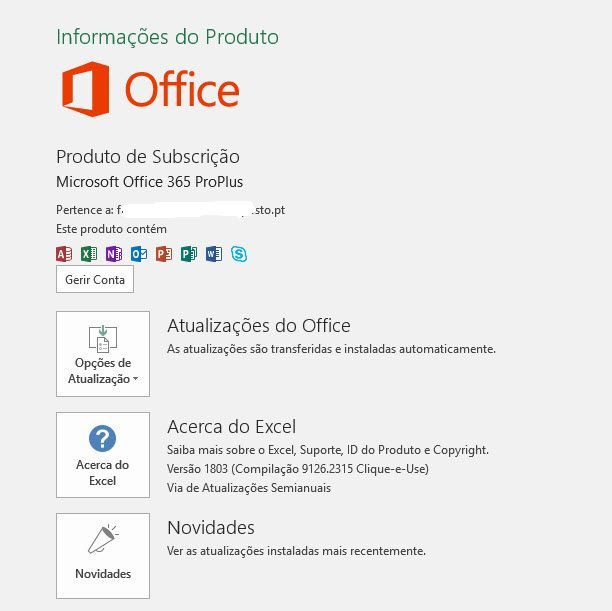Open the Acerca do Excel dialog
Image resolution: width=612 pixels, height=611 pixels.
click(103, 455)
